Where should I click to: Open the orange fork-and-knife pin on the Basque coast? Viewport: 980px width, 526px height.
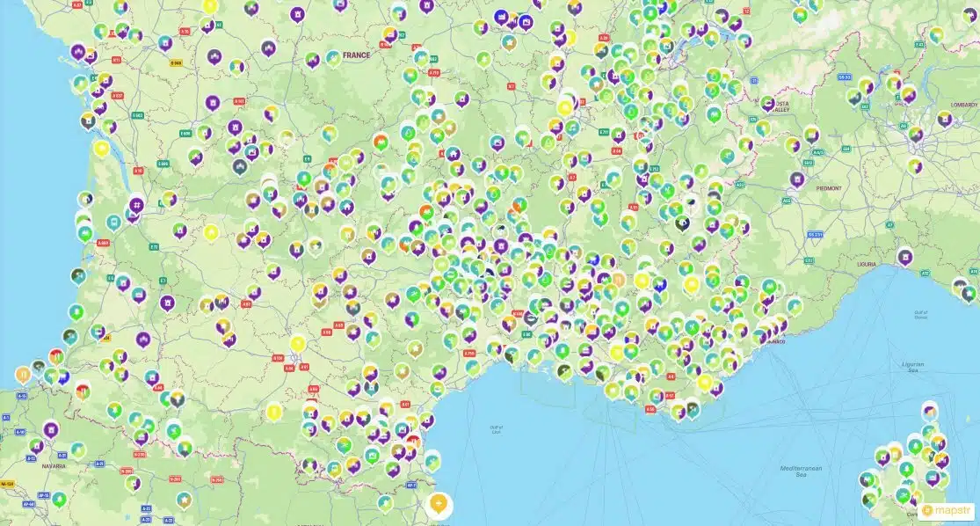coord(23,375)
